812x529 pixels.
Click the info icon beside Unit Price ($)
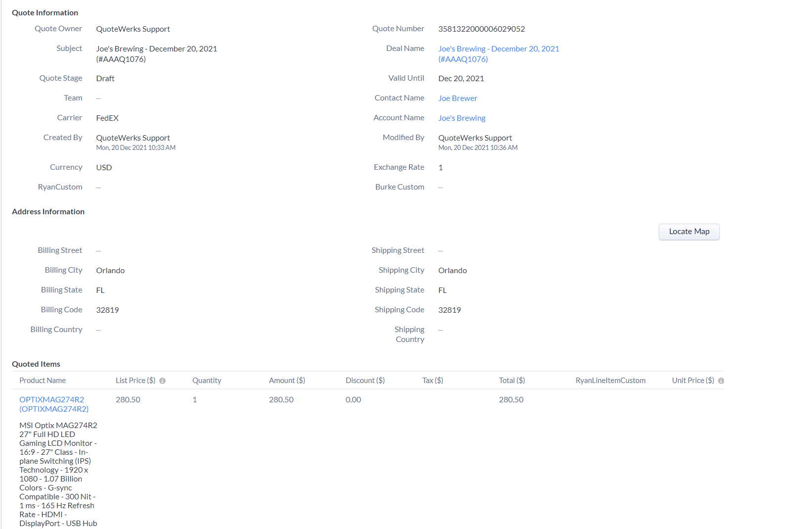click(x=721, y=381)
